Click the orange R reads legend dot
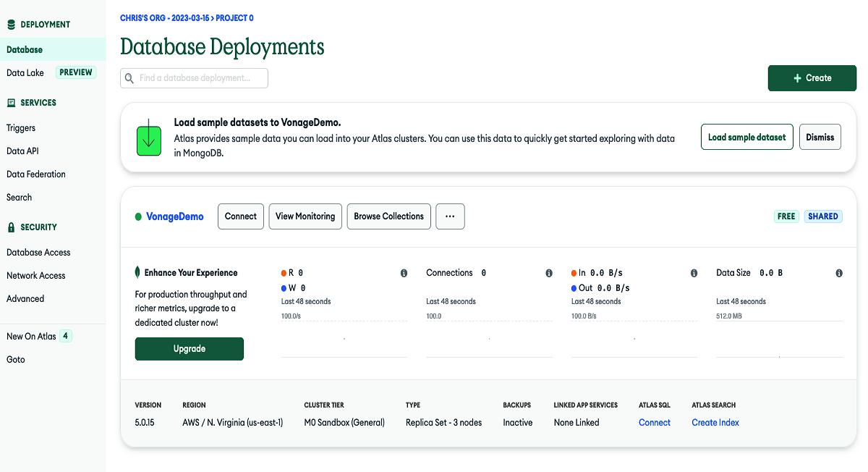 click(284, 273)
